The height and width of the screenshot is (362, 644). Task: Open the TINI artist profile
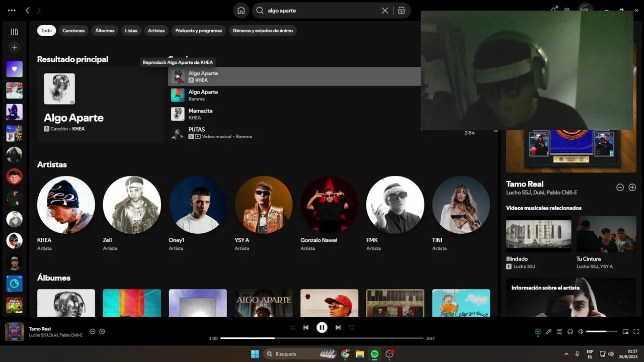[461, 205]
